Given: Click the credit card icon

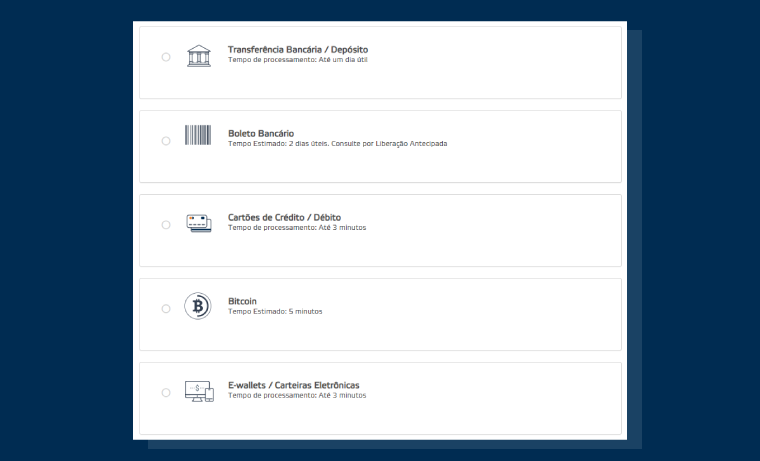Looking at the screenshot, I should pyautogui.click(x=199, y=223).
